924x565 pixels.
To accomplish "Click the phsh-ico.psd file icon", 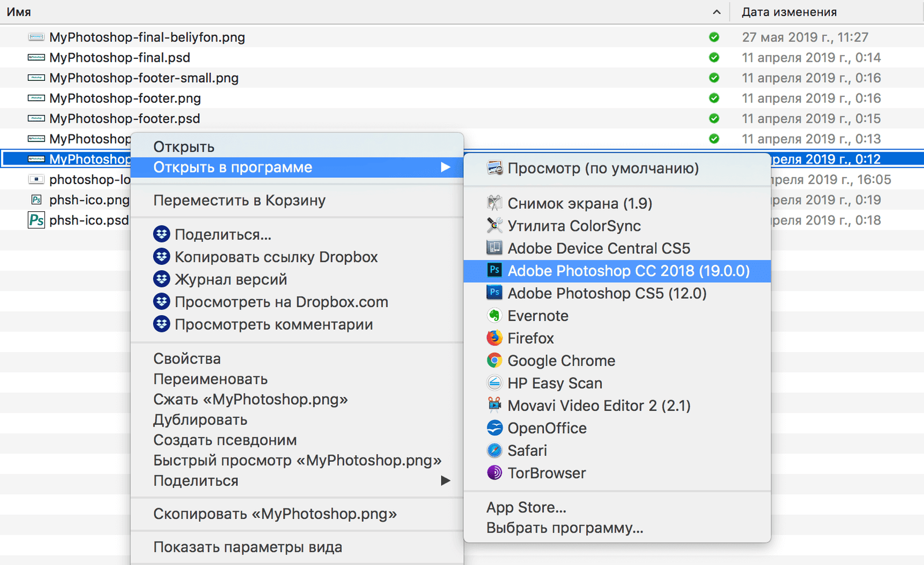I will (x=36, y=220).
